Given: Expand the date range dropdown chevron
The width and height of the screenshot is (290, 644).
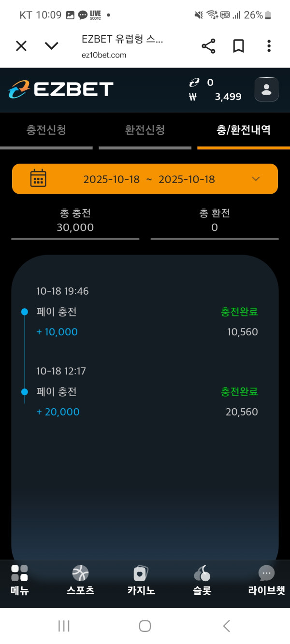Looking at the screenshot, I should click(x=256, y=179).
